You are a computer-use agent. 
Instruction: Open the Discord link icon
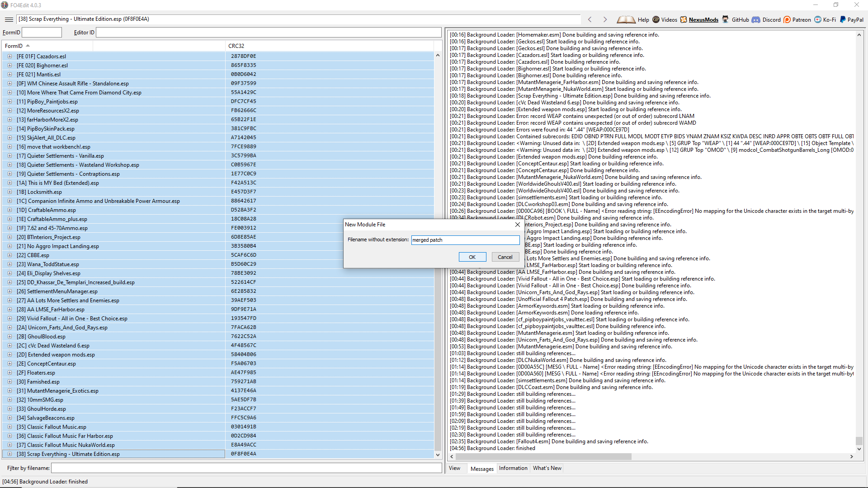coord(756,19)
